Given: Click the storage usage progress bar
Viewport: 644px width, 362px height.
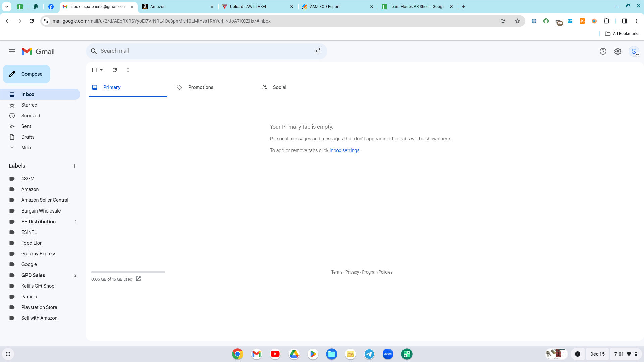Looking at the screenshot, I should (x=128, y=272).
